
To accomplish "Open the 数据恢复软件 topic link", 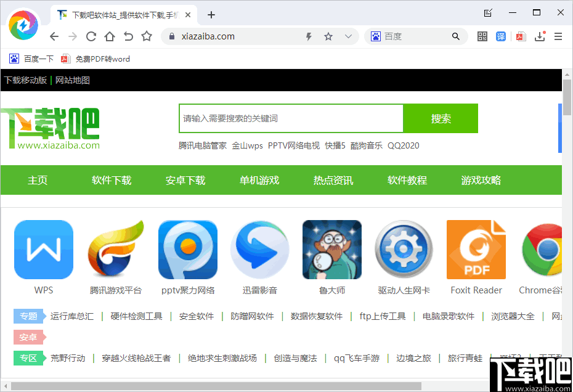I will [x=317, y=316].
